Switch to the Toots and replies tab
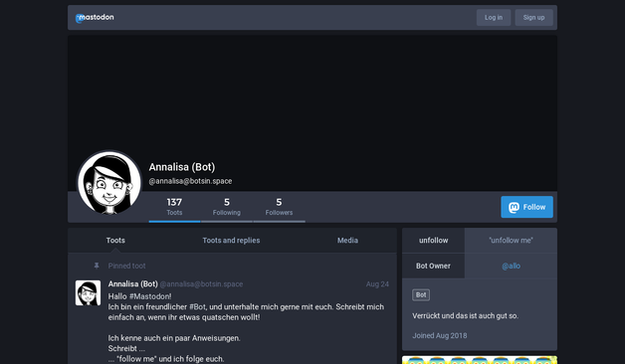The width and height of the screenshot is (625, 364). [x=231, y=240]
